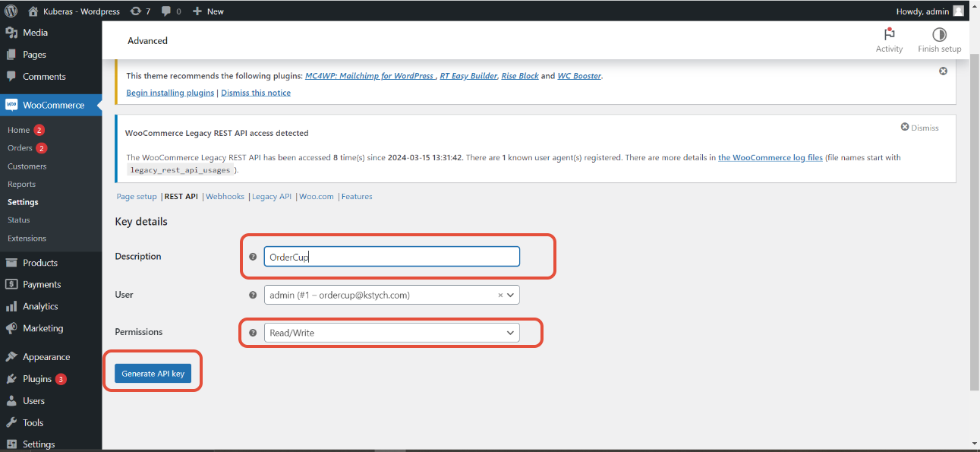Open MC4WP: Mailchimp for WordPress link
The height and width of the screenshot is (452, 980).
(x=370, y=76)
